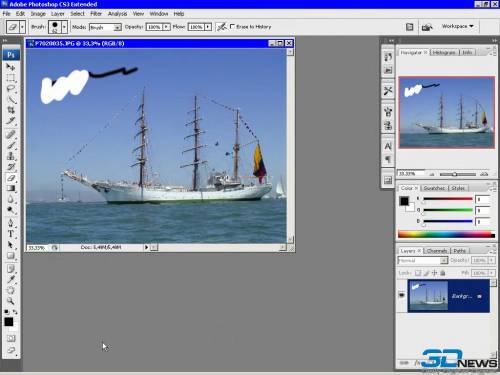
Task: Open the Paragraph panel icon
Action: coord(388,159)
